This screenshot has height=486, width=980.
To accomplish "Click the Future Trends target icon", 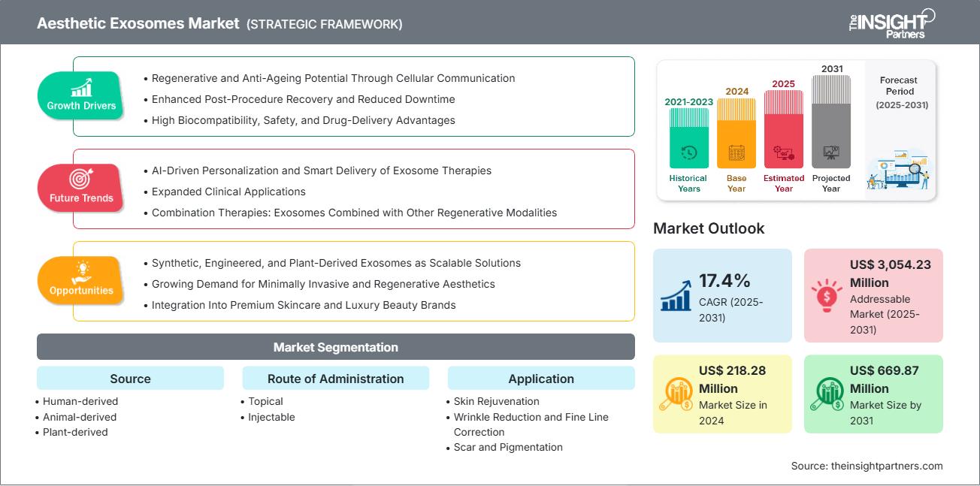I will point(78,180).
